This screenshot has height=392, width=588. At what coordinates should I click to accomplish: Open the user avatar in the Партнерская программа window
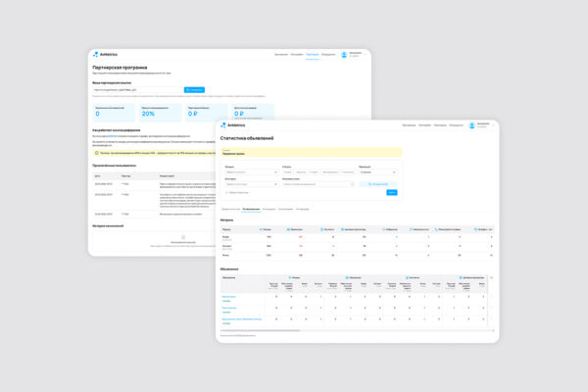(x=344, y=55)
